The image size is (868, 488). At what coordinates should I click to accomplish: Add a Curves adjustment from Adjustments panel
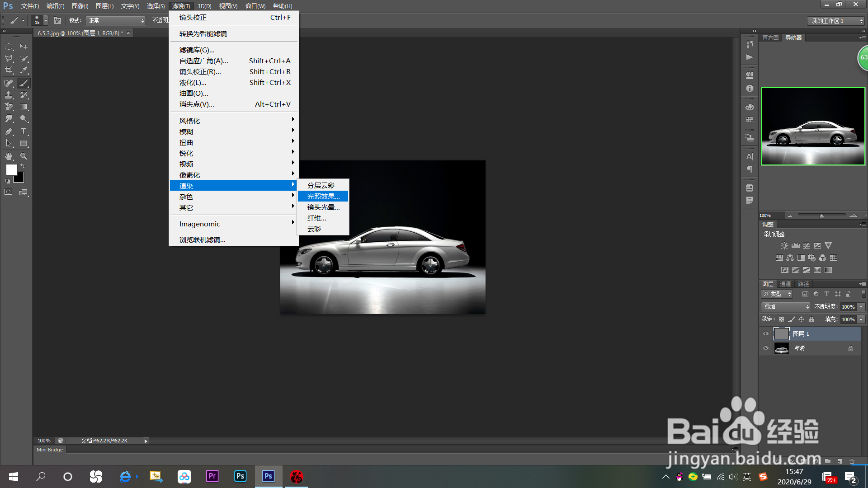pos(806,246)
